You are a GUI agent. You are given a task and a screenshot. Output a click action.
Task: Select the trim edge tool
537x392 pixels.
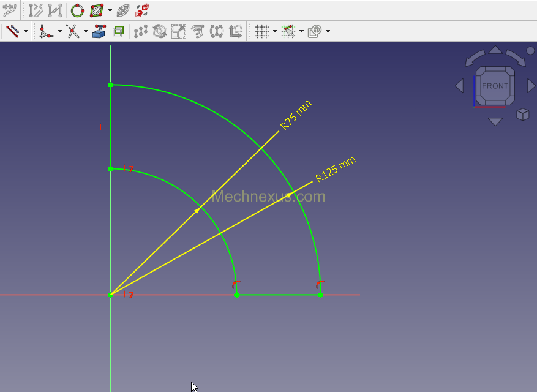(x=73, y=31)
